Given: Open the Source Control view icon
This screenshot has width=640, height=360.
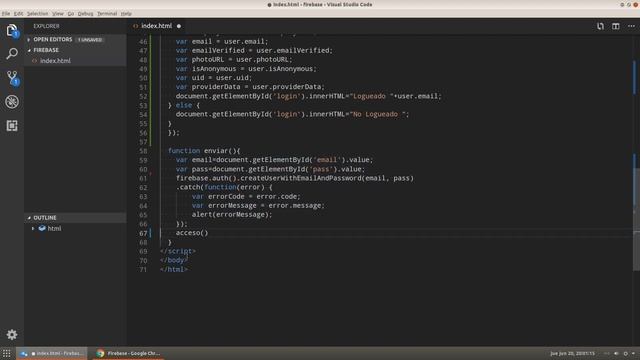Looking at the screenshot, I should [12, 78].
